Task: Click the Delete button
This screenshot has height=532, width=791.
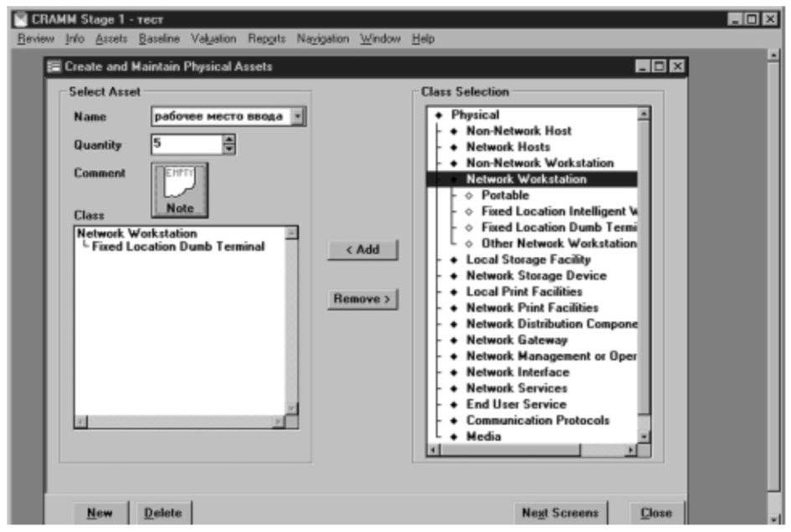Action: coord(163,513)
